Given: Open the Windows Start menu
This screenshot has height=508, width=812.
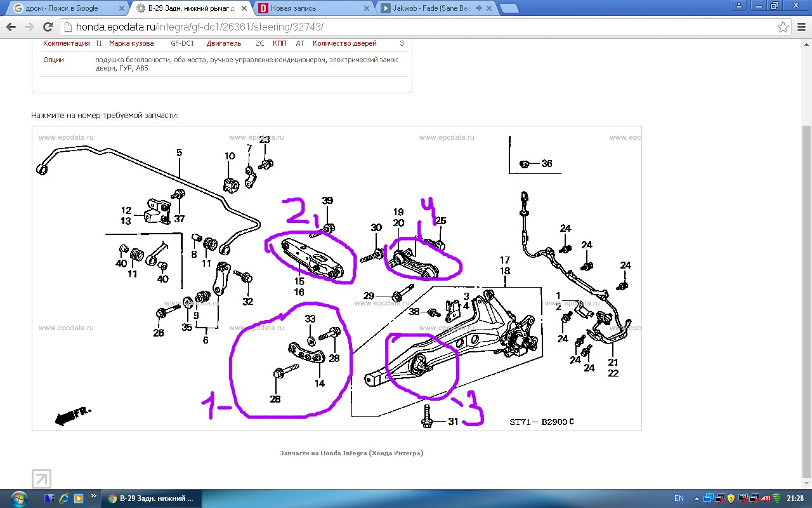Looking at the screenshot, I should pos(18,498).
